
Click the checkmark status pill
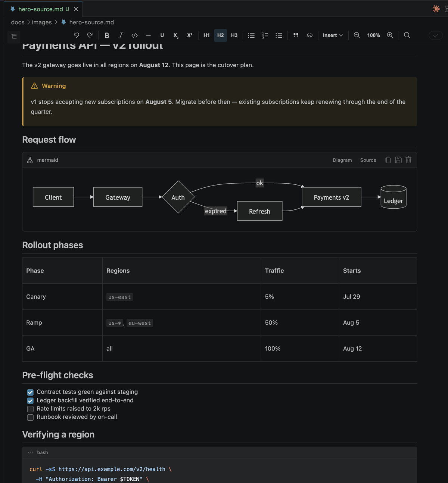[x=436, y=35]
